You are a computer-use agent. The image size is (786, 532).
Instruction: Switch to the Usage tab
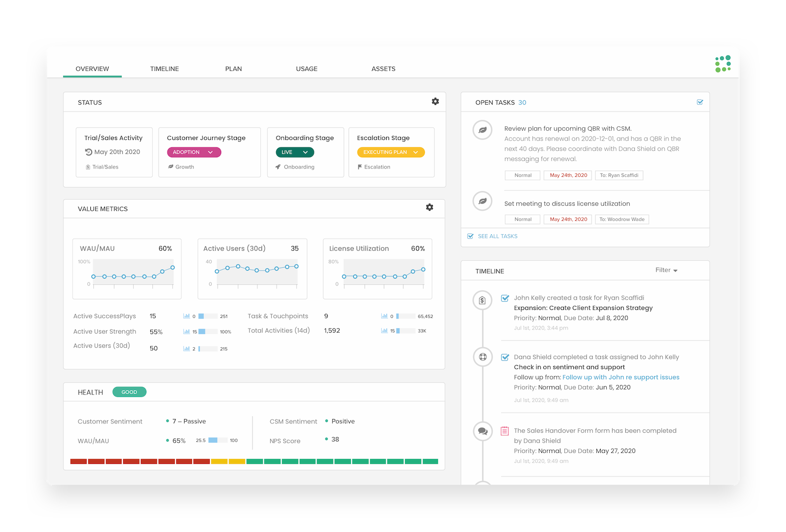pyautogui.click(x=306, y=69)
